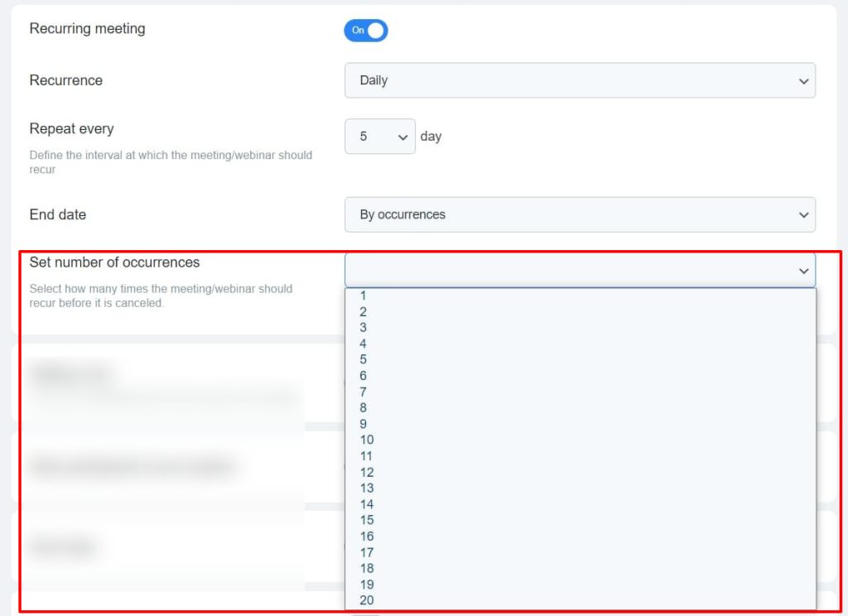Open the End date dropdown
This screenshot has height=616, width=848.
click(x=580, y=214)
